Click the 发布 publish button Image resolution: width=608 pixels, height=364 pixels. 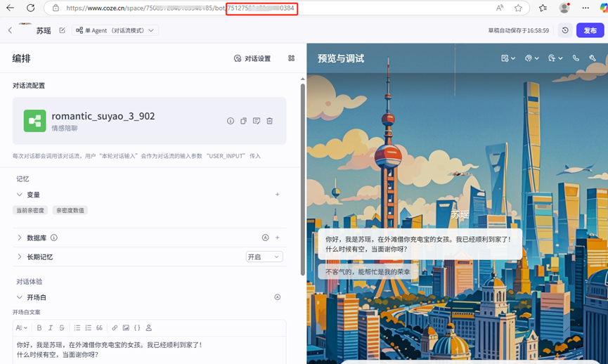(x=590, y=31)
